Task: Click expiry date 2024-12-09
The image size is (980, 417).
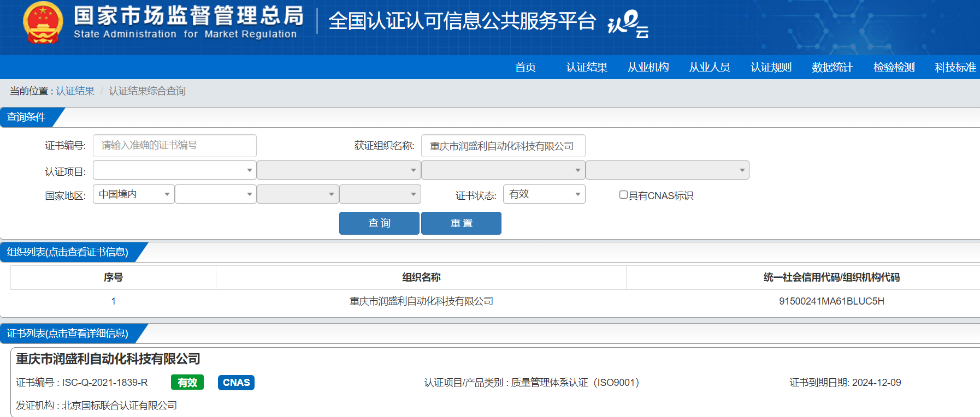Action: click(877, 383)
